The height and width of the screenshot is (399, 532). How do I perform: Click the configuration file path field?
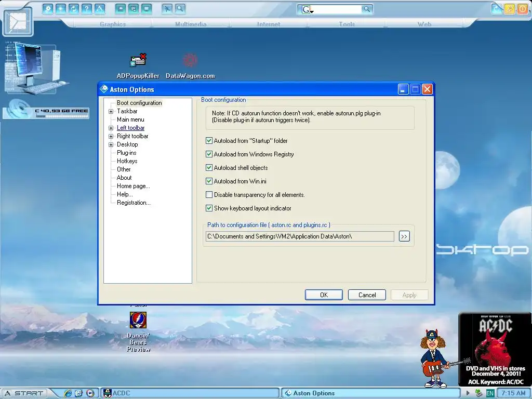pyautogui.click(x=300, y=236)
